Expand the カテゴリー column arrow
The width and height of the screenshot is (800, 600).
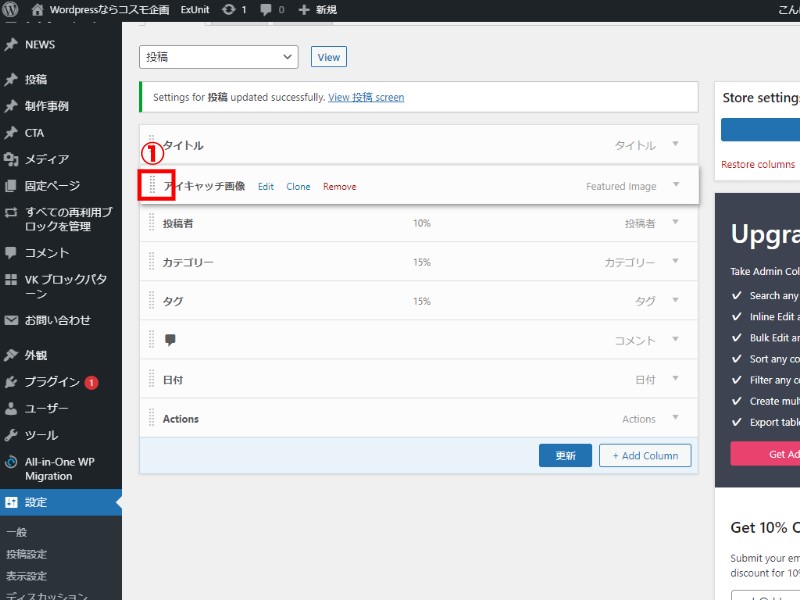click(675, 261)
